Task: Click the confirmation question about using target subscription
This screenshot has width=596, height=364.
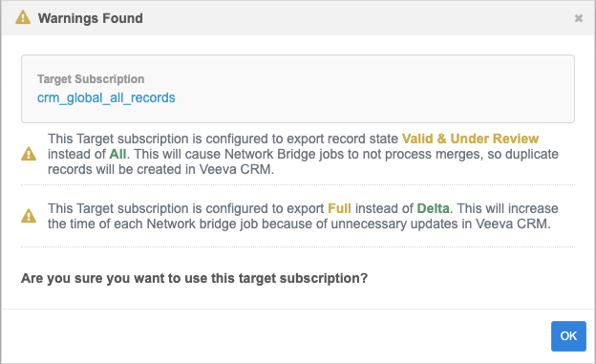Action: [x=194, y=278]
